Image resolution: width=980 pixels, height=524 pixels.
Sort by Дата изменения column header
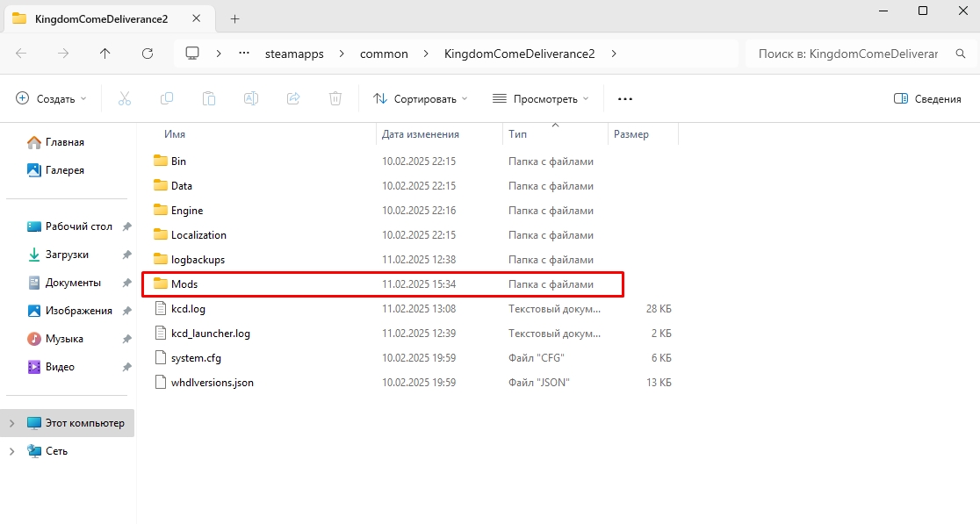tap(420, 134)
